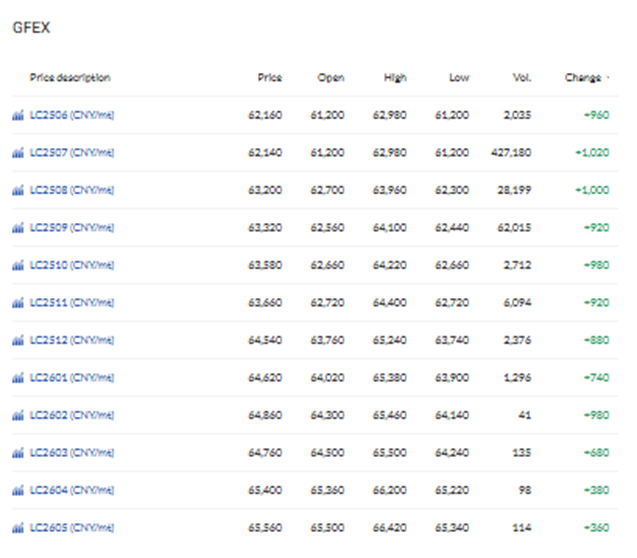This screenshot has height=558, width=637.
Task: Select LC2506 change value +960
Action: (x=596, y=115)
